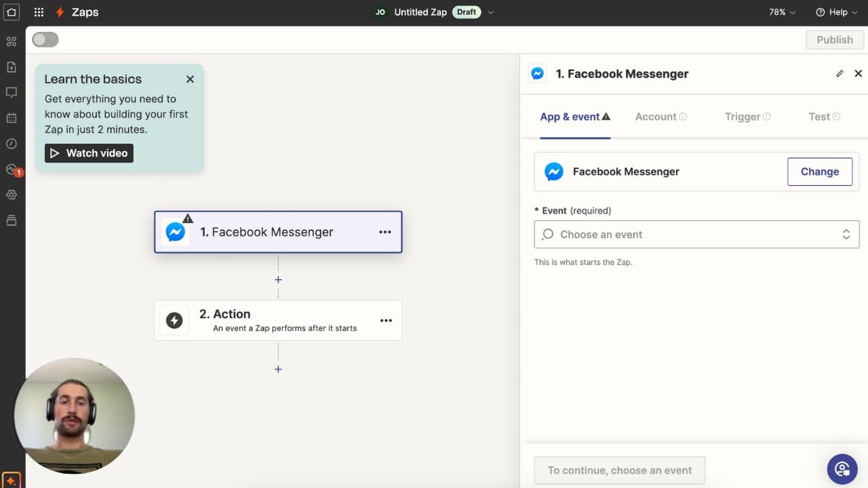Switch to the Trigger tab

(747, 117)
